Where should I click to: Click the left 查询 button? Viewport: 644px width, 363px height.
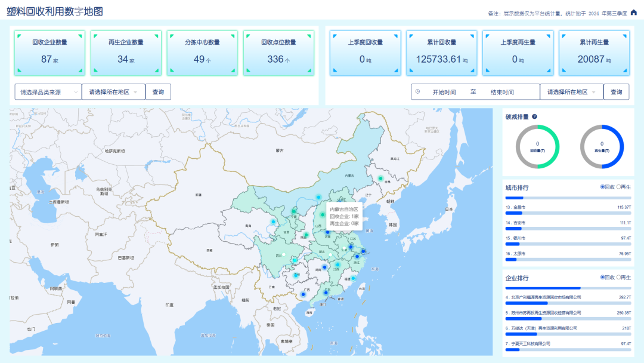(158, 92)
